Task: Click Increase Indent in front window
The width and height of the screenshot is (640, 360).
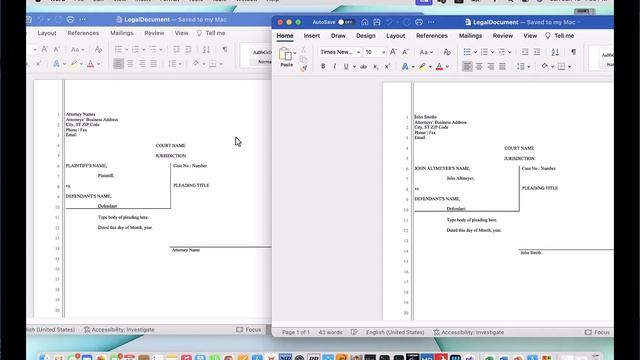Action: [x=537, y=52]
